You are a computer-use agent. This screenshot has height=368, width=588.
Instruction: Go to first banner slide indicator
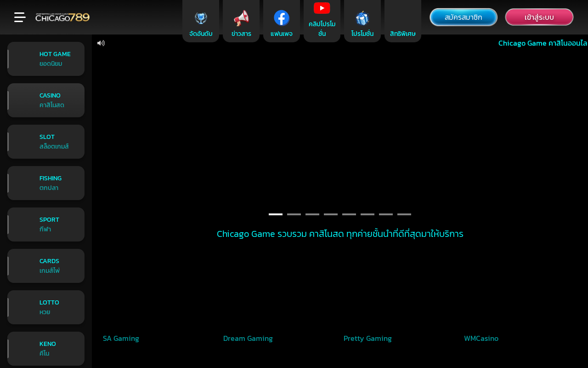point(276,214)
